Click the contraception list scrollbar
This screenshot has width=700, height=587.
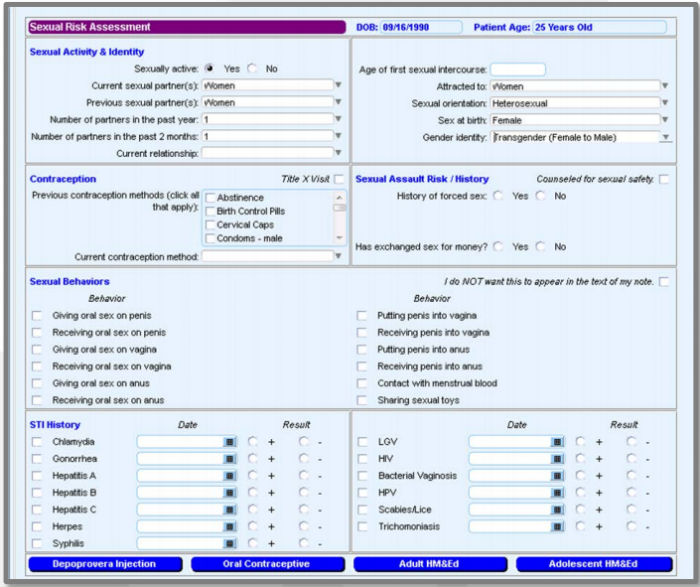(x=340, y=217)
